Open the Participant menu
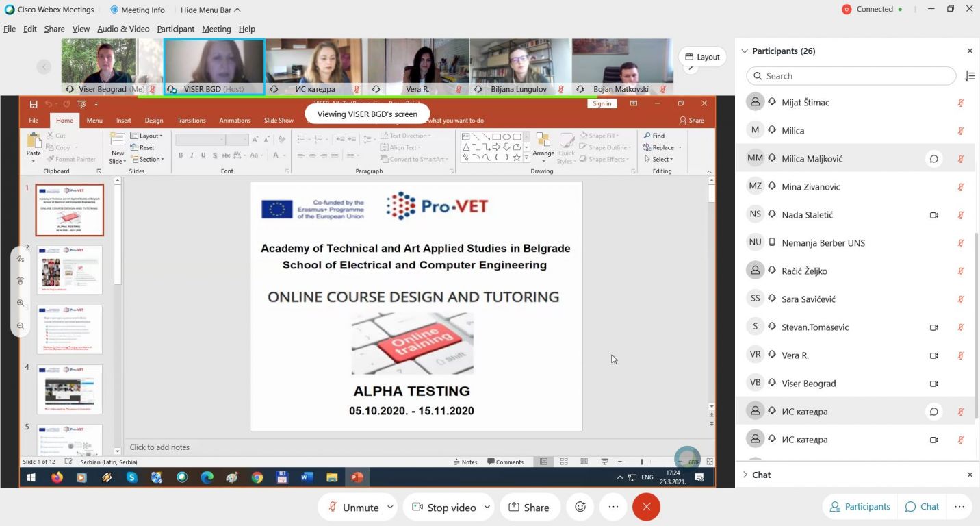Viewport: 980px width, 526px height. [x=176, y=29]
